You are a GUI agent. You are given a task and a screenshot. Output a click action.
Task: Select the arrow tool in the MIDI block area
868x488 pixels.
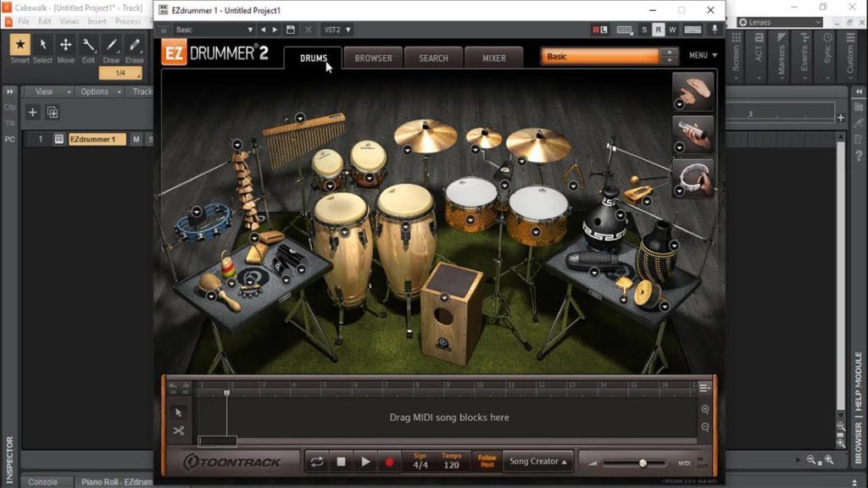[180, 412]
